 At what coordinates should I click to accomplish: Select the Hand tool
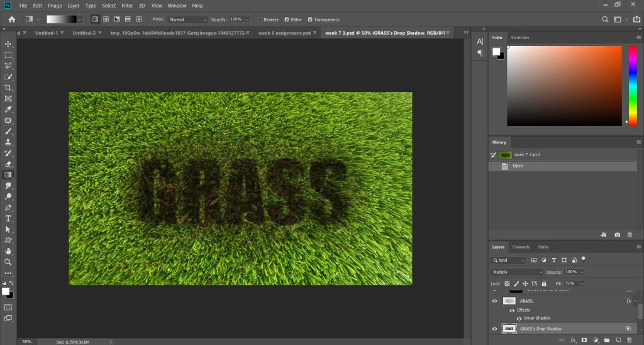click(x=8, y=251)
